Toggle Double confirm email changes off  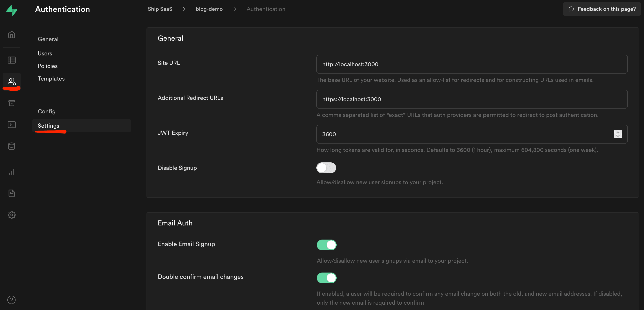[327, 278]
